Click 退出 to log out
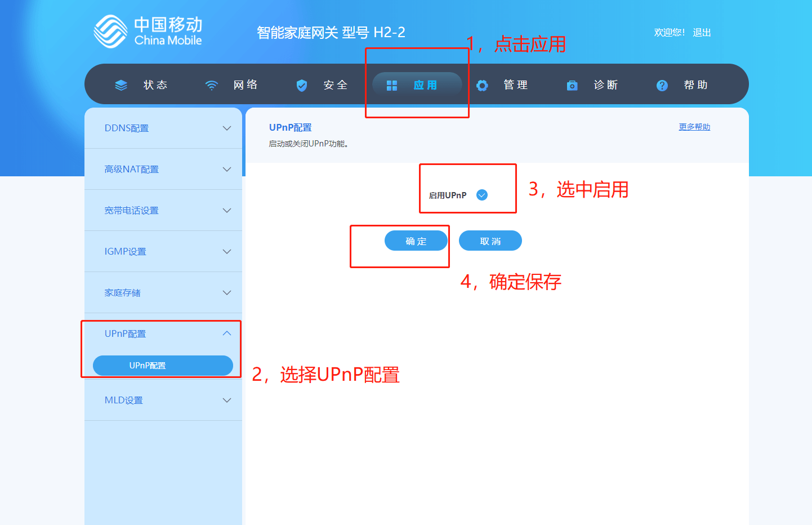This screenshot has width=812, height=525. 702,32
